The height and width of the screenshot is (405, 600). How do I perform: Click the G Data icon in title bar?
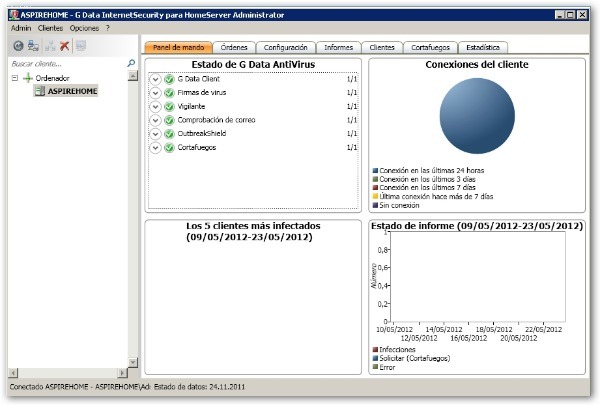(14, 15)
